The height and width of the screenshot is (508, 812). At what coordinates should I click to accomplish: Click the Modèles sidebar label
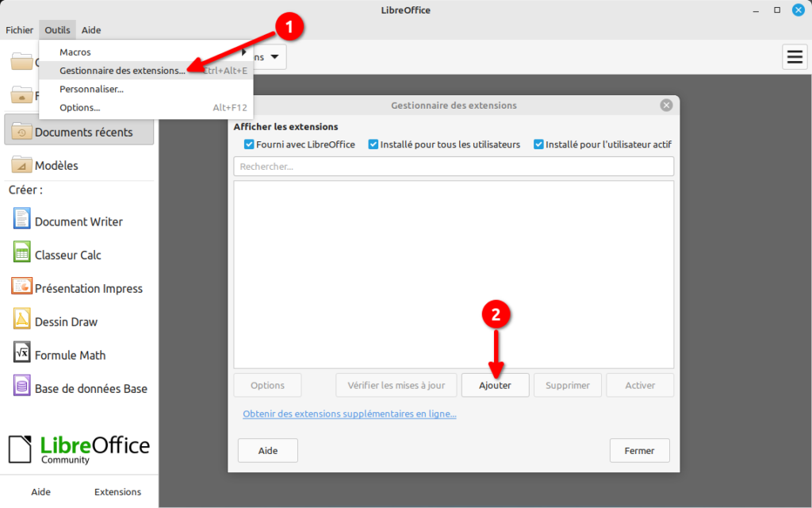point(56,165)
